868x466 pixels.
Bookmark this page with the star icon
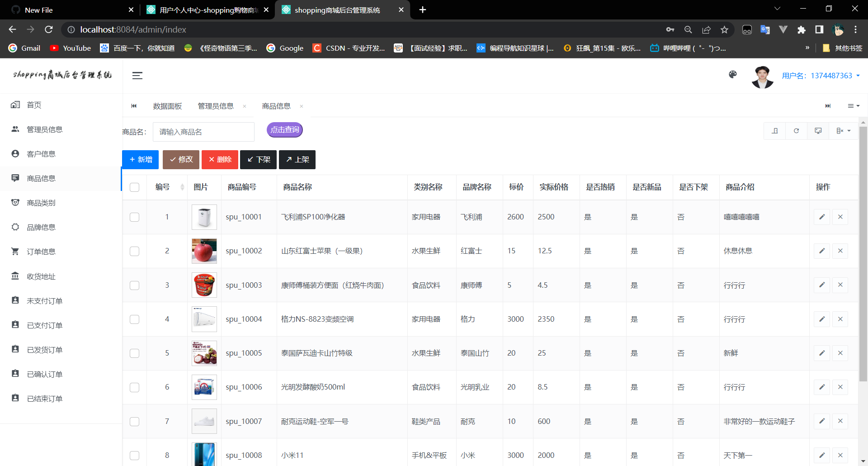click(x=724, y=29)
